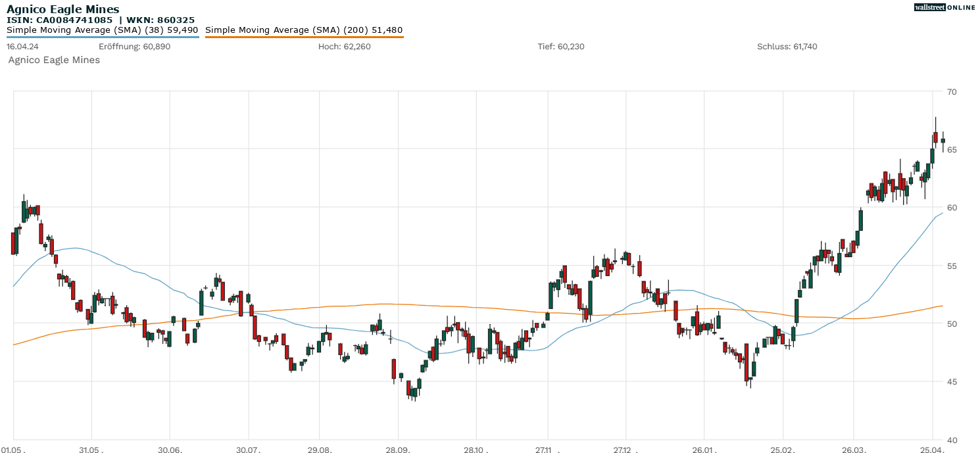Select WKN 860325 text
The image size is (980, 453).
coord(162,20)
